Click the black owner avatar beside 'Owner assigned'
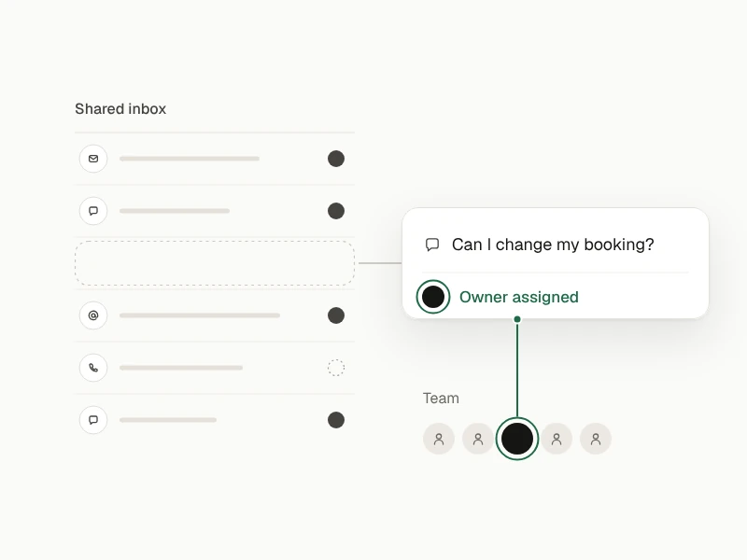 [x=433, y=297]
